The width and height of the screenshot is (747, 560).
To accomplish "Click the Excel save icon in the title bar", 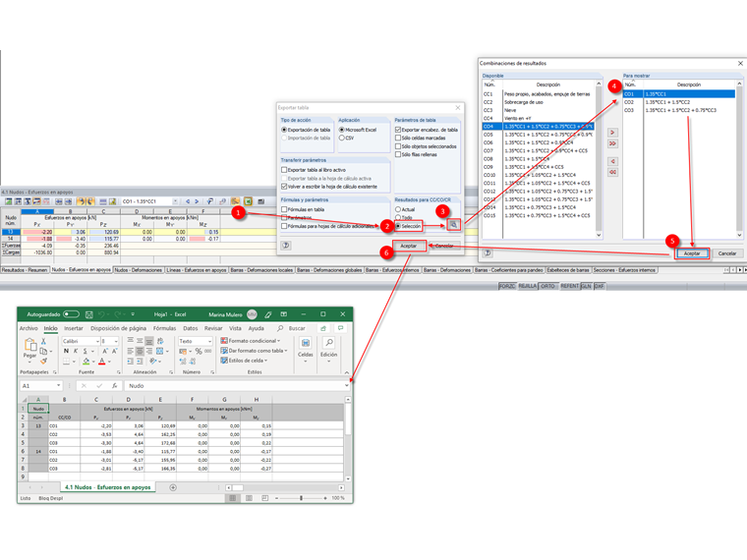I will pos(89,314).
